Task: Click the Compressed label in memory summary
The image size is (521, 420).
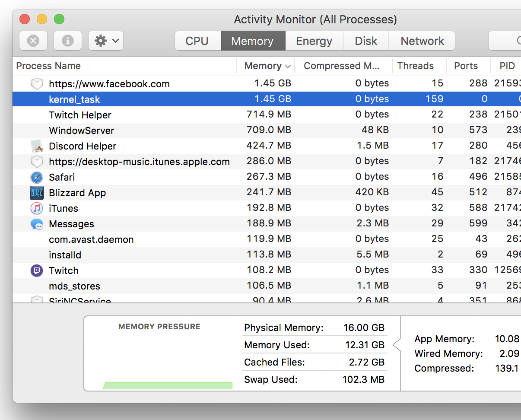Action: click(x=444, y=369)
